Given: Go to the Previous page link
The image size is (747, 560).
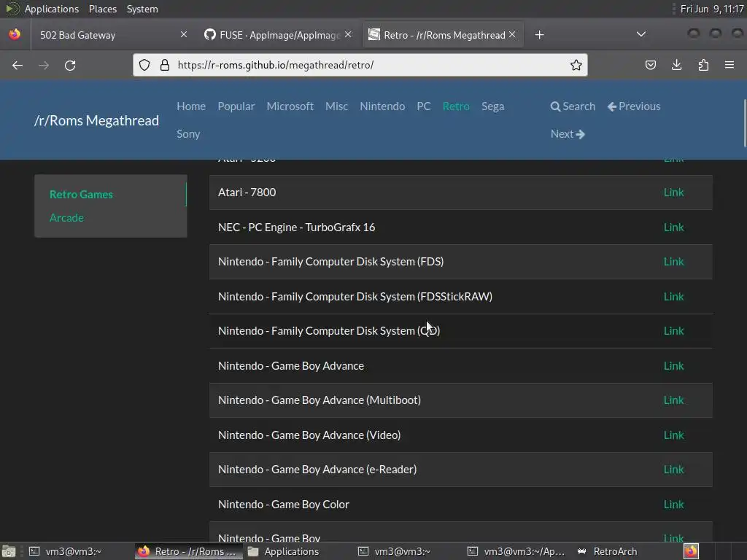Looking at the screenshot, I should point(634,106).
